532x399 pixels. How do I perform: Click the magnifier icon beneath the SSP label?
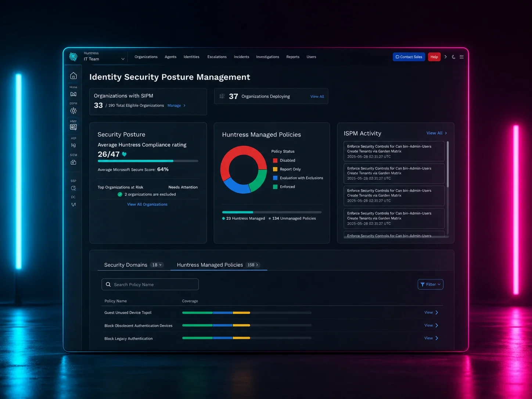(x=73, y=188)
